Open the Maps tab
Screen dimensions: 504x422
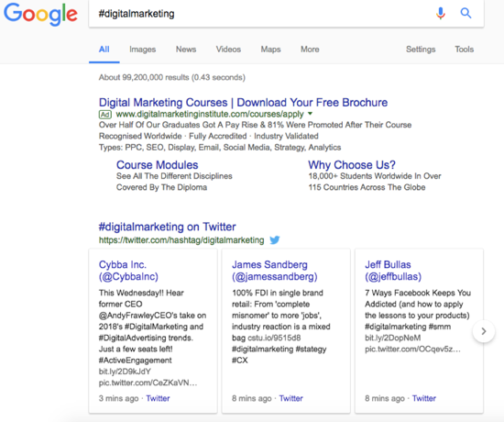click(270, 50)
